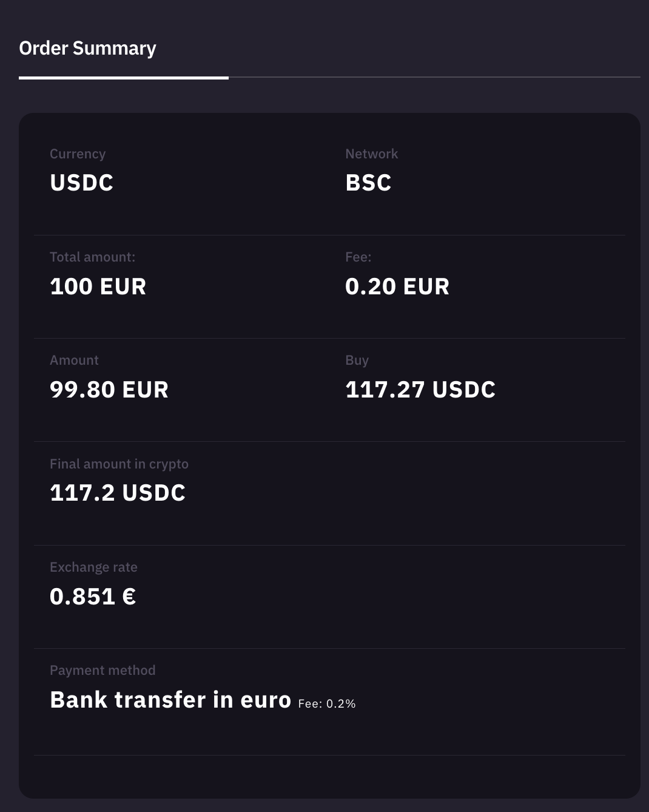Click the 99.80 EUR amount value
Screen dimensions: 649x812
click(x=109, y=390)
